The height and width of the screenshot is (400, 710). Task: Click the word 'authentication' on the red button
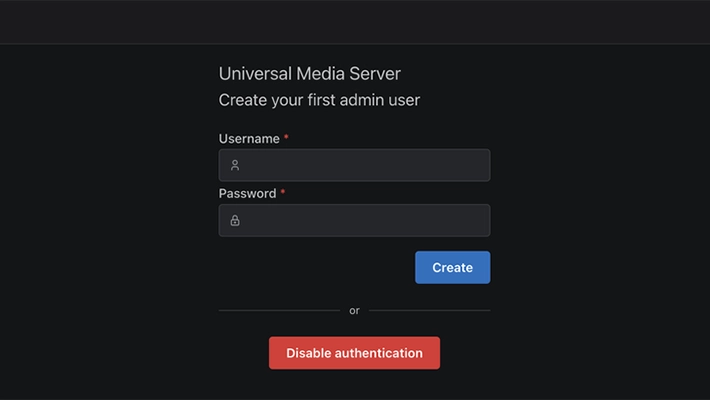pos(379,353)
